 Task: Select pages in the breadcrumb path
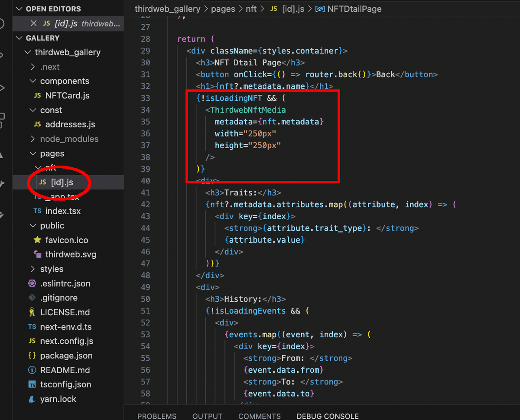[x=223, y=9]
